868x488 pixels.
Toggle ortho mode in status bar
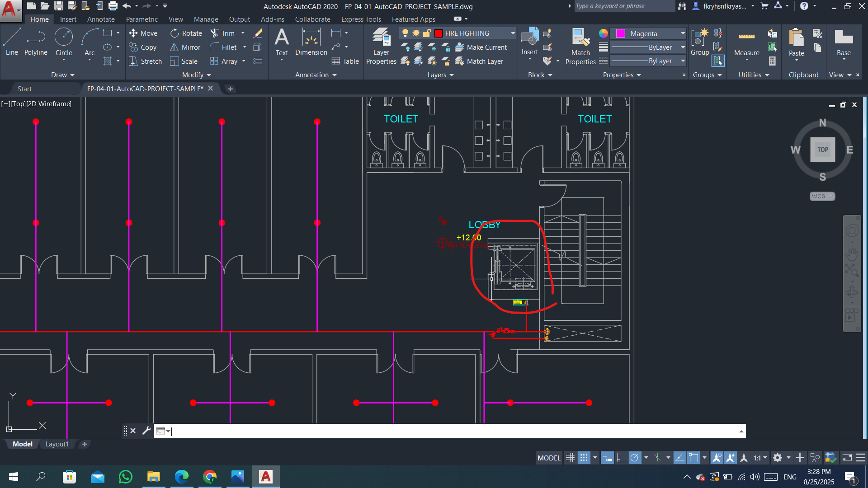click(621, 458)
